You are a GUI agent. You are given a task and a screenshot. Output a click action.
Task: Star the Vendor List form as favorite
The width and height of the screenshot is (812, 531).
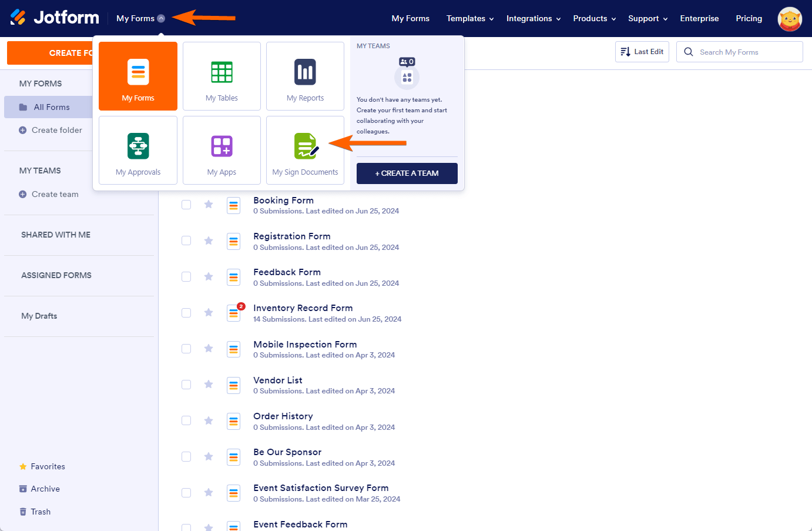tap(209, 385)
